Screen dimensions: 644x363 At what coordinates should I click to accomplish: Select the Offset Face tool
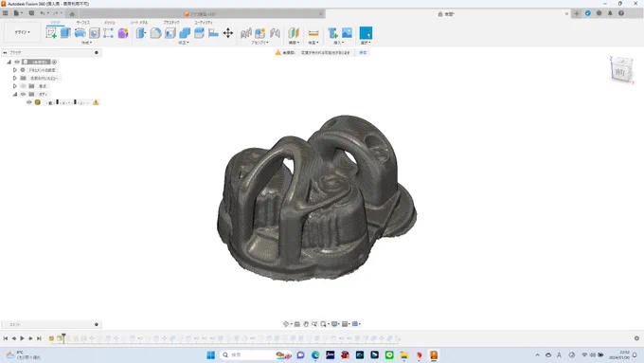click(x=199, y=33)
